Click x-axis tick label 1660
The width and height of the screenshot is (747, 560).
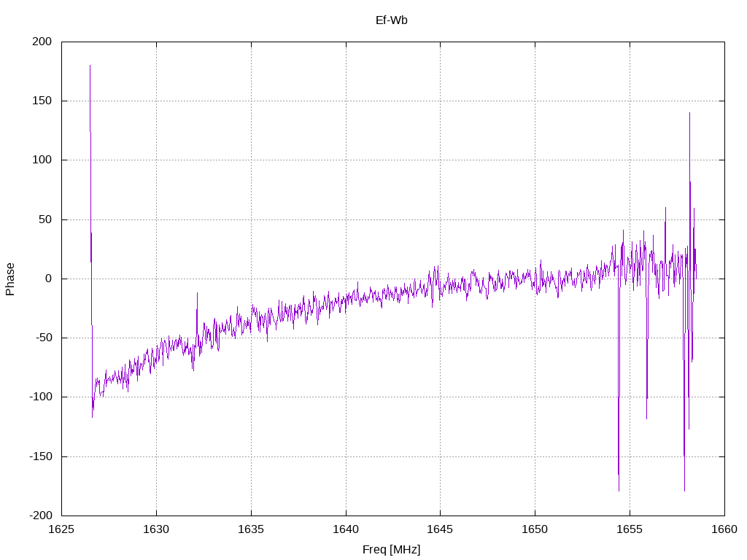point(724,529)
